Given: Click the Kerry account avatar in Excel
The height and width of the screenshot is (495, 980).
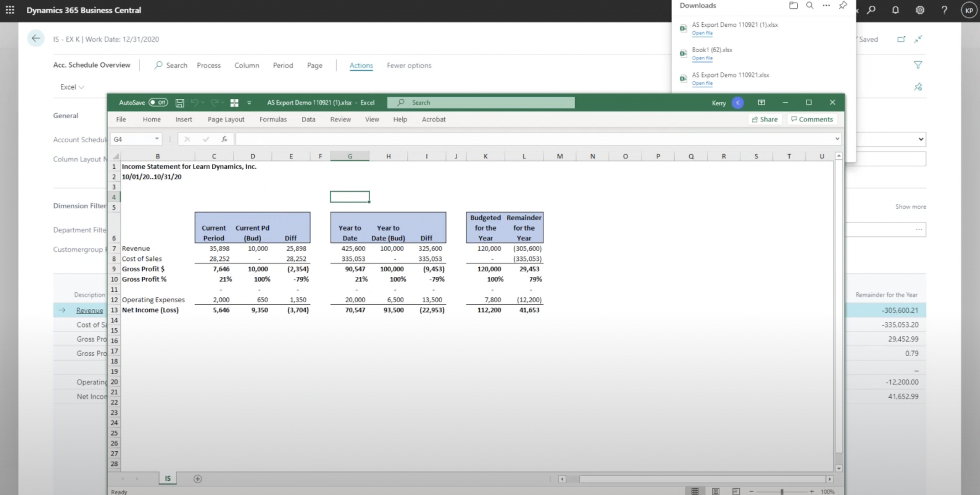Looking at the screenshot, I should pyautogui.click(x=738, y=103).
